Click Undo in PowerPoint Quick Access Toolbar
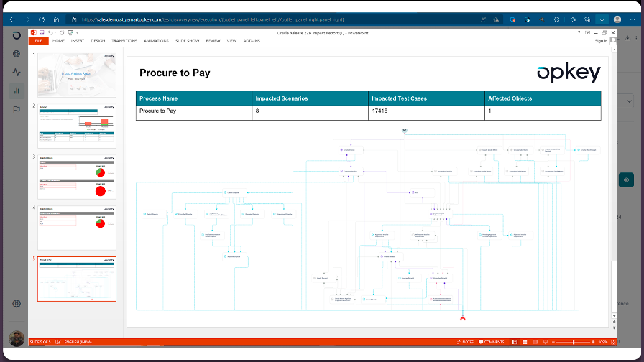This screenshot has width=644, height=362. (50, 32)
